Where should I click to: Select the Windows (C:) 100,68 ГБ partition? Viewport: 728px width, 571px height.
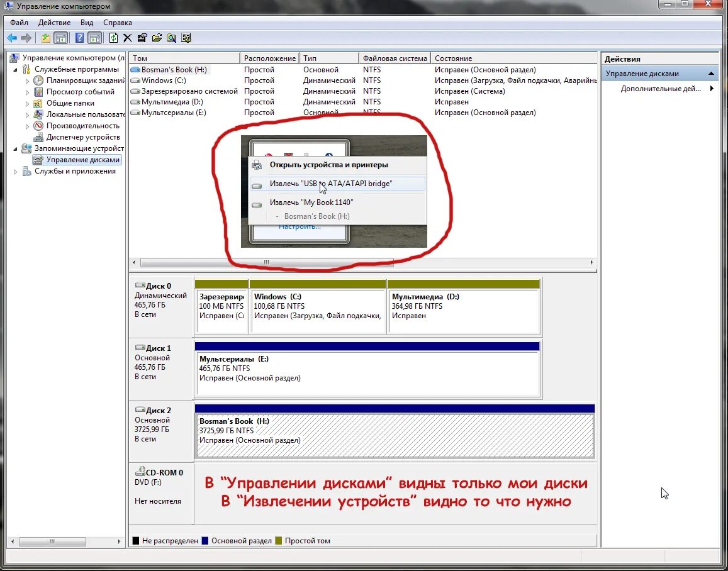pyautogui.click(x=318, y=306)
